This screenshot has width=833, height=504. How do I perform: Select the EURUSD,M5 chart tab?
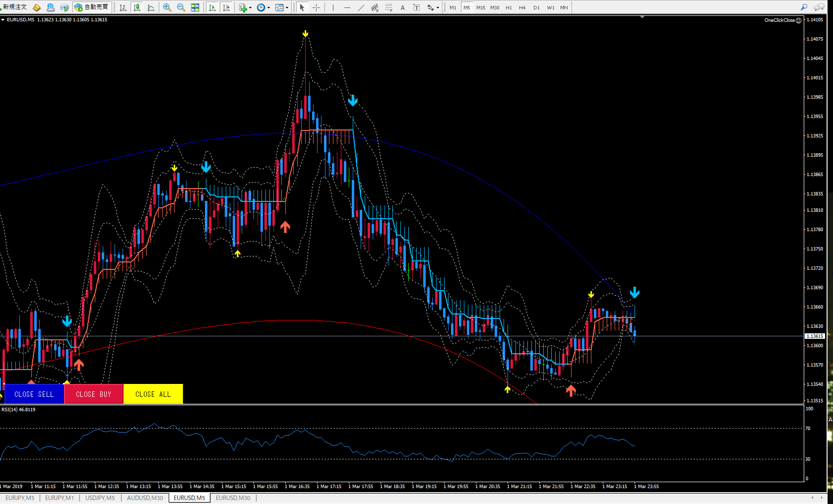[190, 498]
